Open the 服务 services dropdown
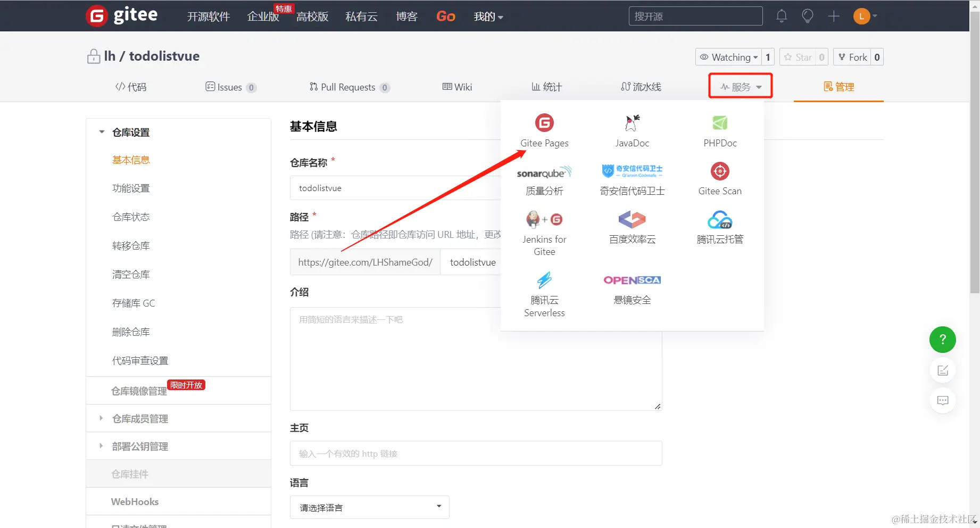The width and height of the screenshot is (980, 528). (741, 87)
